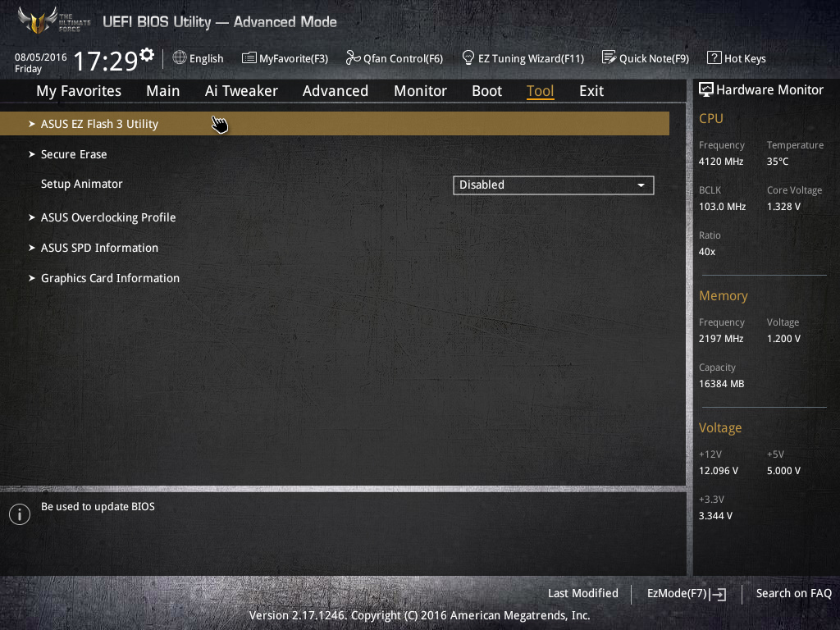The width and height of the screenshot is (840, 630).
Task: Click the date 08/05/2016
Action: (41, 57)
